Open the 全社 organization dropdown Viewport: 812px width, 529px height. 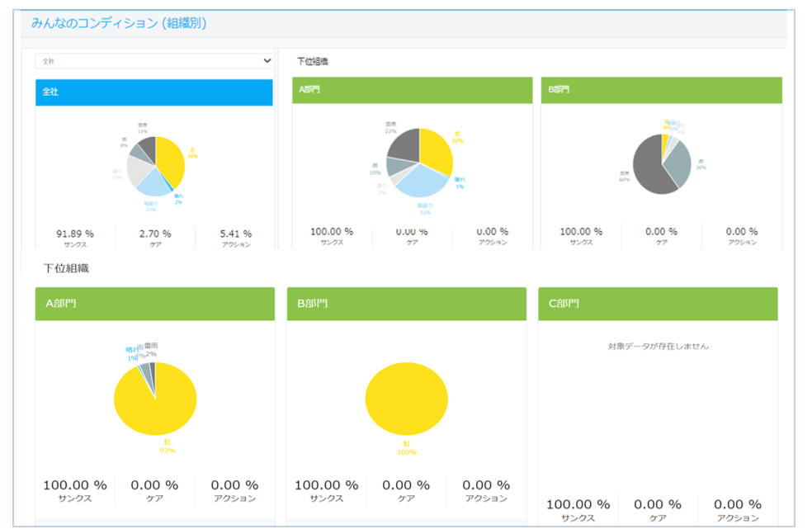coord(153,60)
